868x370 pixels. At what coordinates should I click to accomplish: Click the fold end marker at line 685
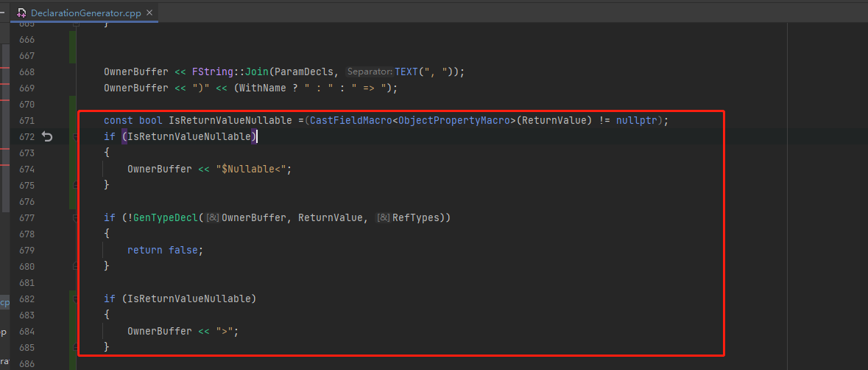[x=75, y=348]
